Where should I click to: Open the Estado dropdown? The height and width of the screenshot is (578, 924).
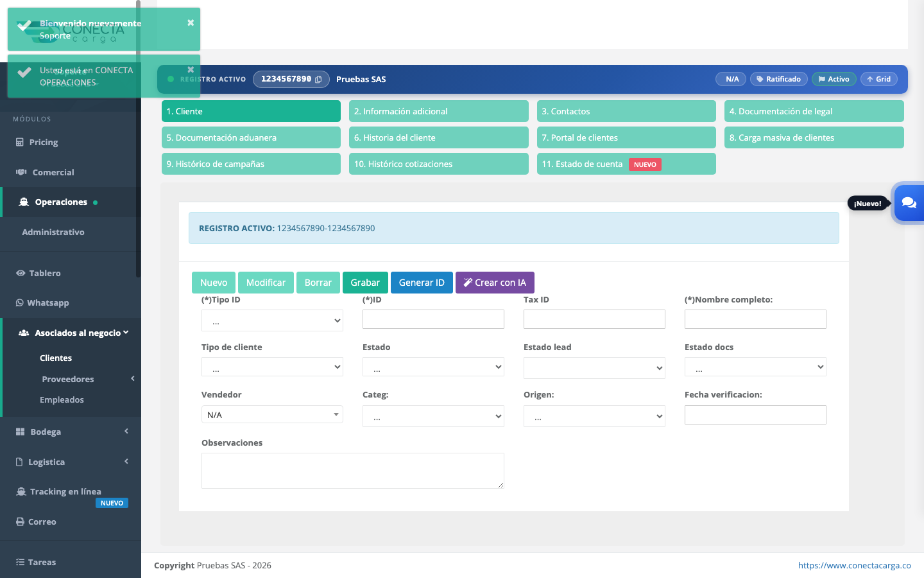tap(433, 367)
